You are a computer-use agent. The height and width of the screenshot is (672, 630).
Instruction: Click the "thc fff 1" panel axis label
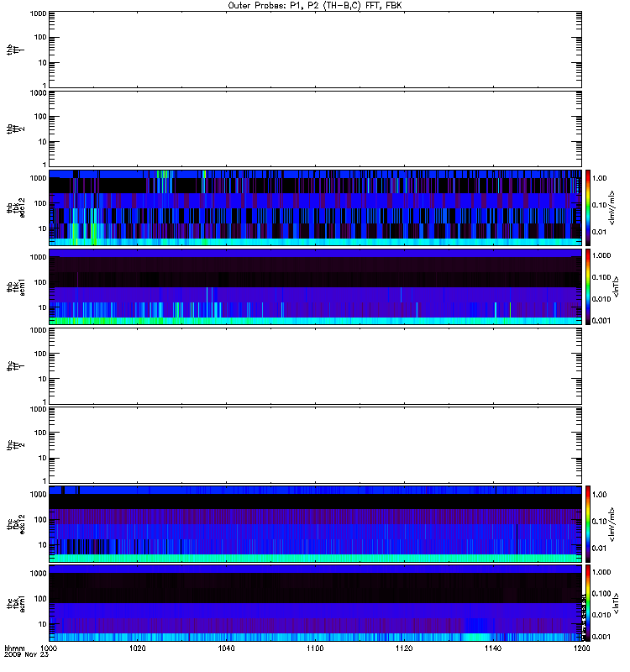(x=15, y=366)
